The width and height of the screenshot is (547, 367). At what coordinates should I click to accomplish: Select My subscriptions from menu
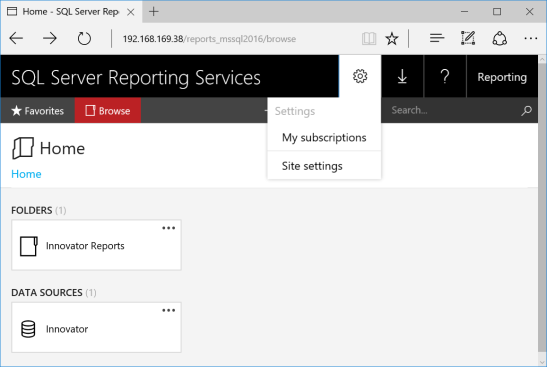[x=324, y=137]
